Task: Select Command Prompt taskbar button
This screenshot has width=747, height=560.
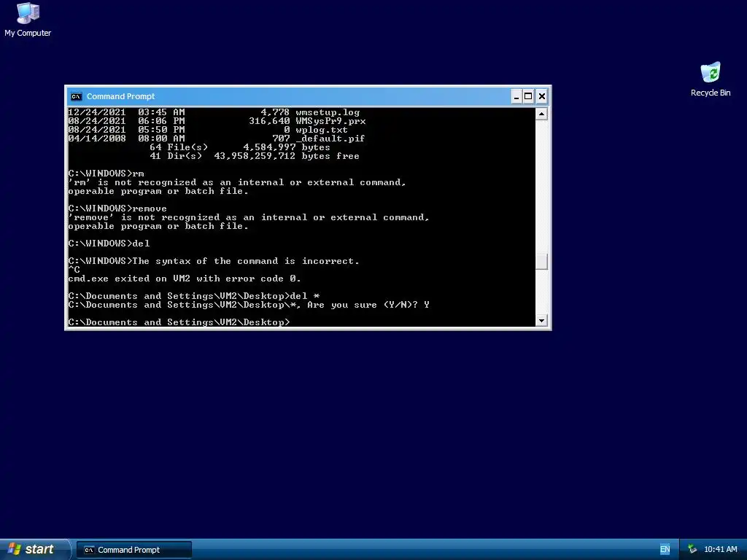Action: [134, 550]
